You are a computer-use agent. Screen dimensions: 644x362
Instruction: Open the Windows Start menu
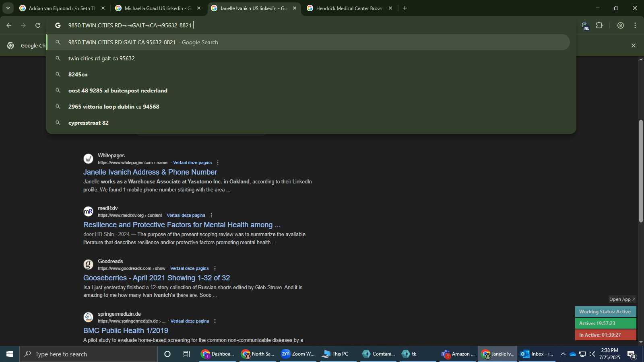point(10,354)
